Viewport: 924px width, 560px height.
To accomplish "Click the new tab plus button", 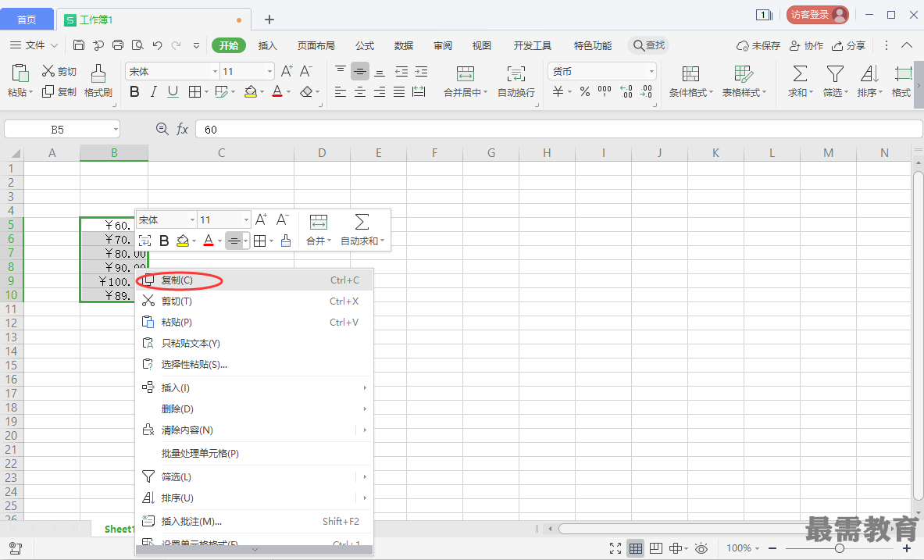I will tap(269, 20).
